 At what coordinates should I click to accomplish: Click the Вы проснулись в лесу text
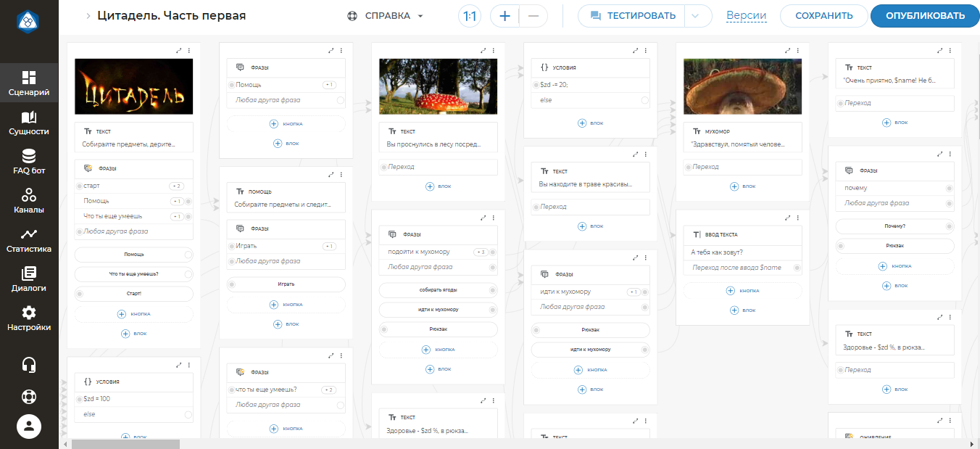pos(433,144)
